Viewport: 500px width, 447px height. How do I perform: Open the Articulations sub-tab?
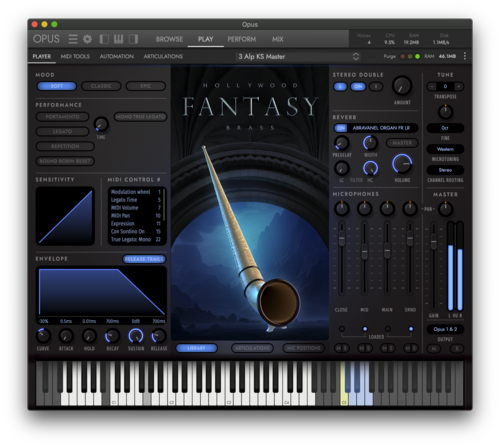click(163, 57)
